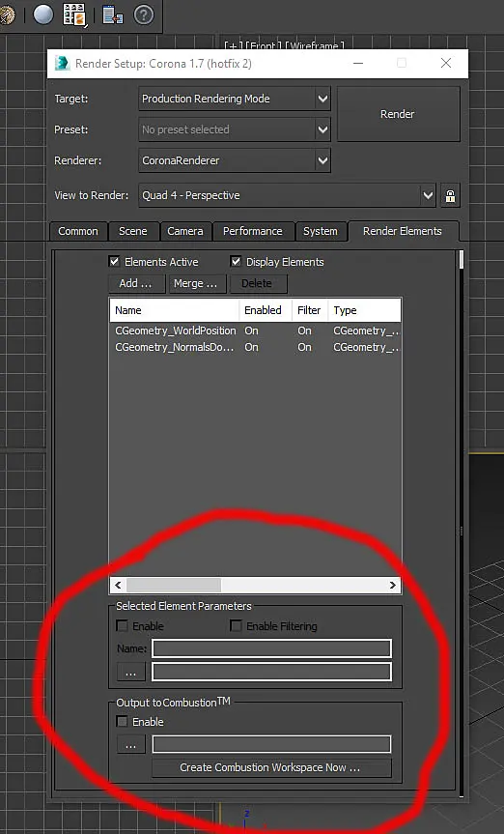Viewport: 504px width, 834px height.
Task: Click the panel's vertical scrollbar thumb
Action: pyautogui.click(x=461, y=260)
